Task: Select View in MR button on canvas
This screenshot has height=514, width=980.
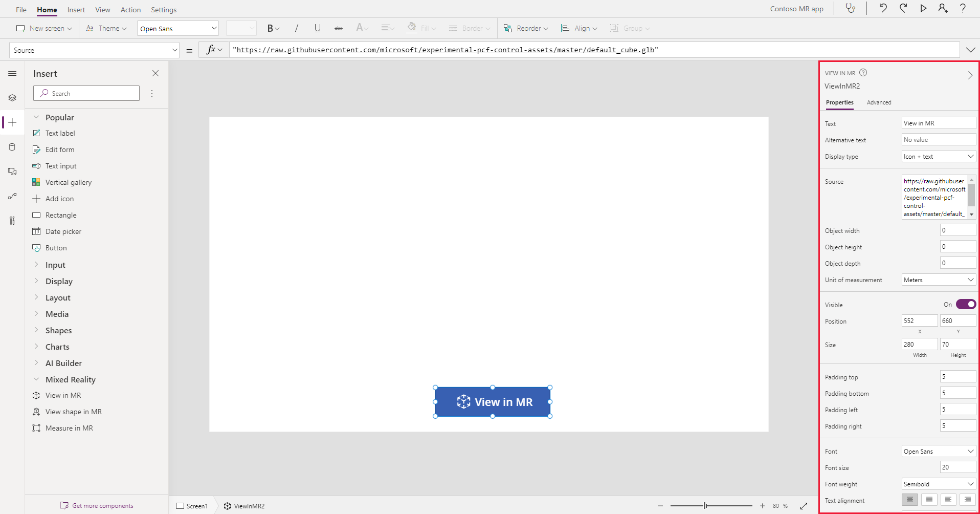Action: 493,402
